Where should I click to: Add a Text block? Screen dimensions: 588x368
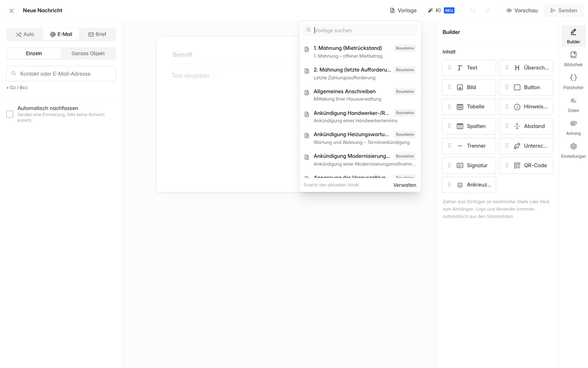[x=469, y=68]
